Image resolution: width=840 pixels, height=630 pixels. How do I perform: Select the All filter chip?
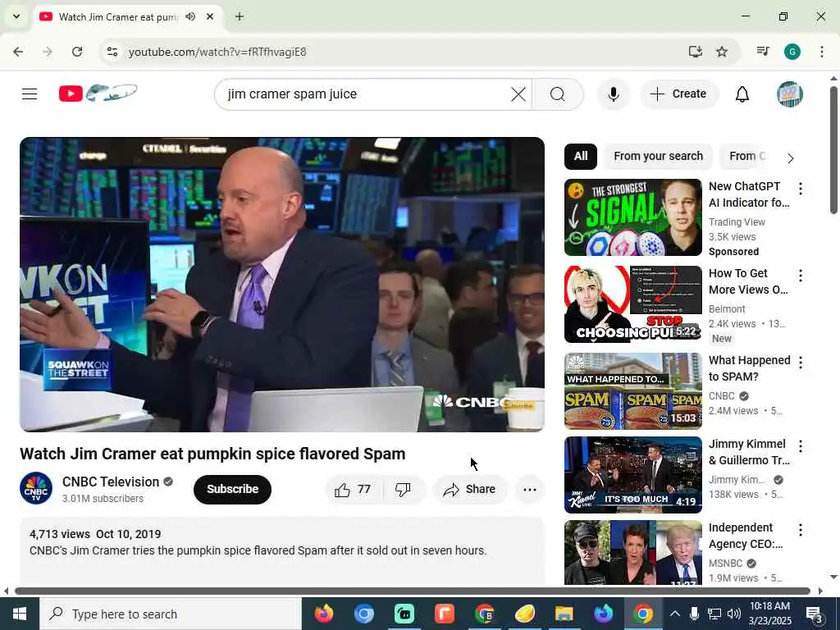(580, 156)
